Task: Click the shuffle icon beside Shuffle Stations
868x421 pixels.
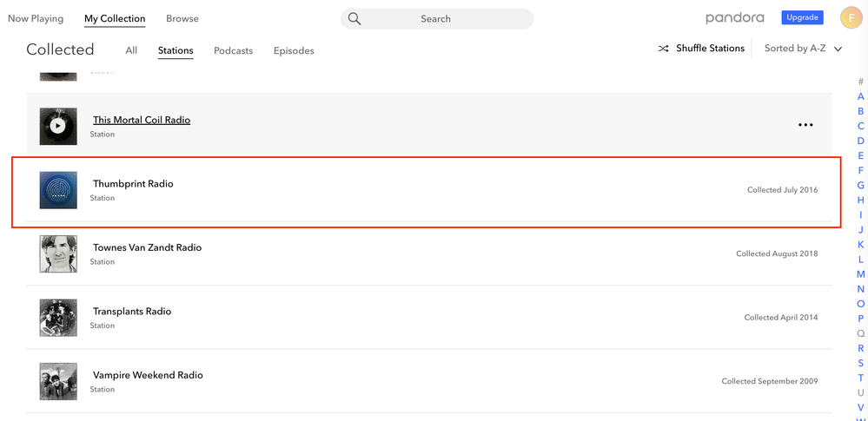Action: [664, 49]
